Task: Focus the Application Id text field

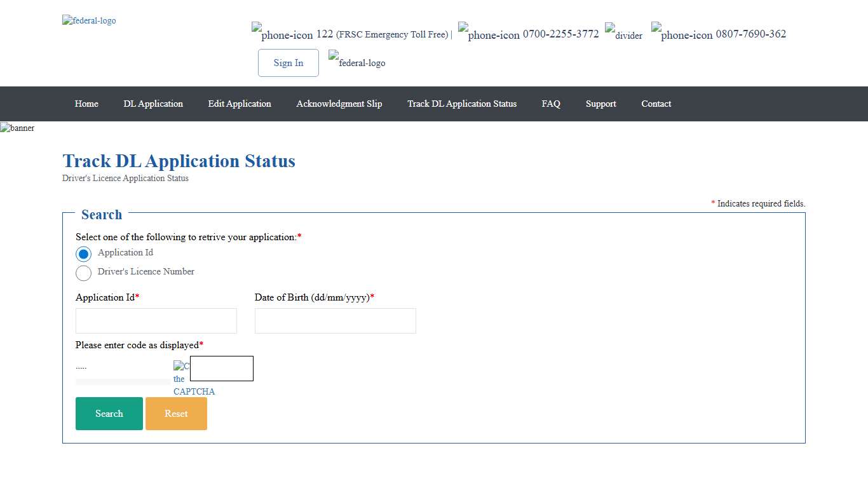Action: coord(156,321)
